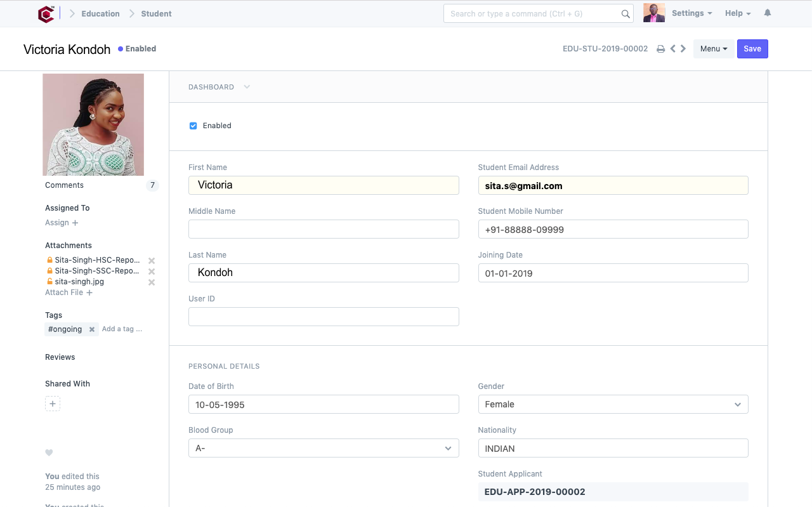Click the Save button
Image resolution: width=812 pixels, height=507 pixels.
point(752,49)
